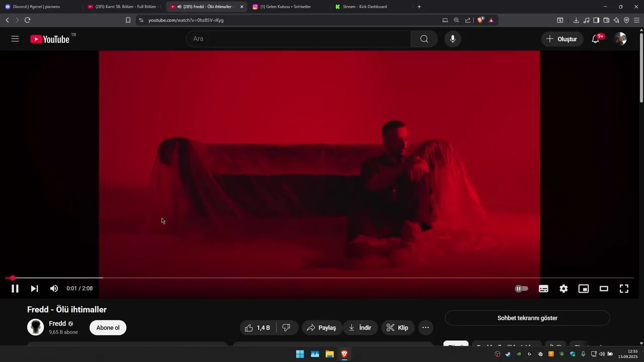Viewport: 644px width, 362px height.
Task: Focus the Ara search field
Action: tap(299, 39)
